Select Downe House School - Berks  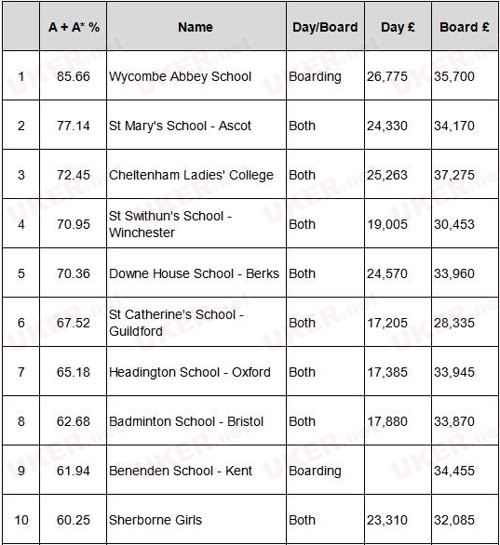coord(196,273)
